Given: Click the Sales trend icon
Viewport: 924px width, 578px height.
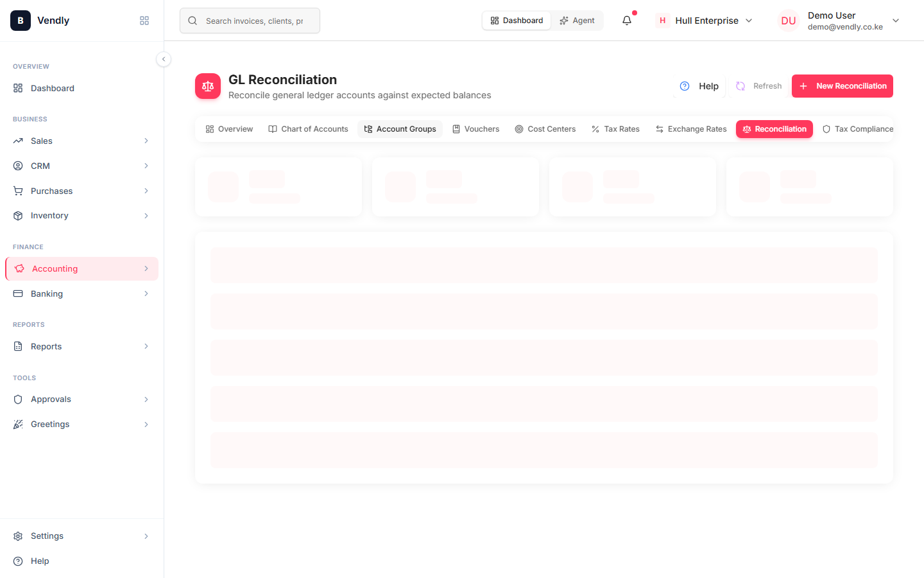Looking at the screenshot, I should click(x=18, y=141).
